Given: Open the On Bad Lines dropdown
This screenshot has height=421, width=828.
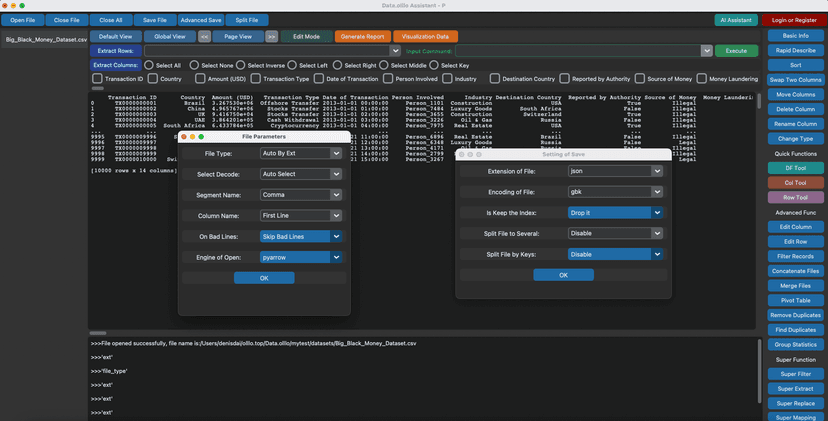Looking at the screenshot, I should pyautogui.click(x=300, y=237).
